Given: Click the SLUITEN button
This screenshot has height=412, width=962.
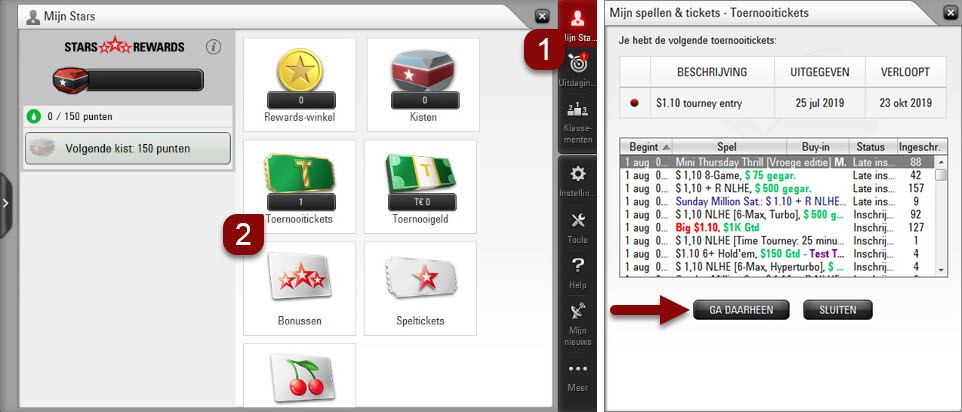Looking at the screenshot, I should pyautogui.click(x=837, y=310).
